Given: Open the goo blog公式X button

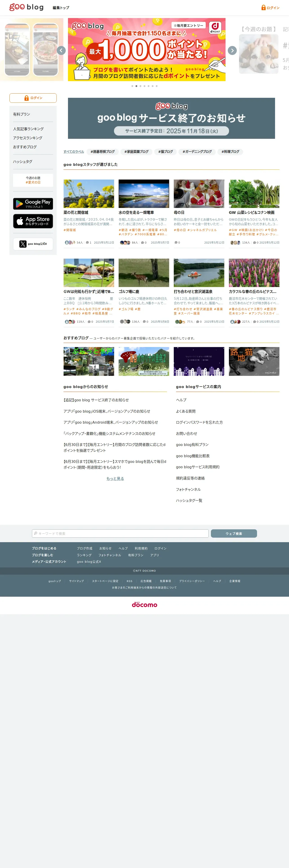Looking at the screenshot, I should point(33,244).
